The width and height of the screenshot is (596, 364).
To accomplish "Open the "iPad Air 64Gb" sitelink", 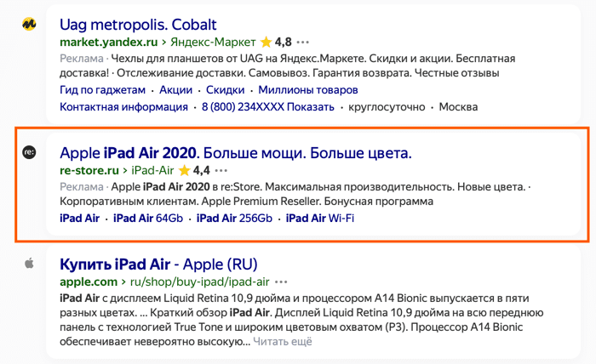I will tap(148, 219).
